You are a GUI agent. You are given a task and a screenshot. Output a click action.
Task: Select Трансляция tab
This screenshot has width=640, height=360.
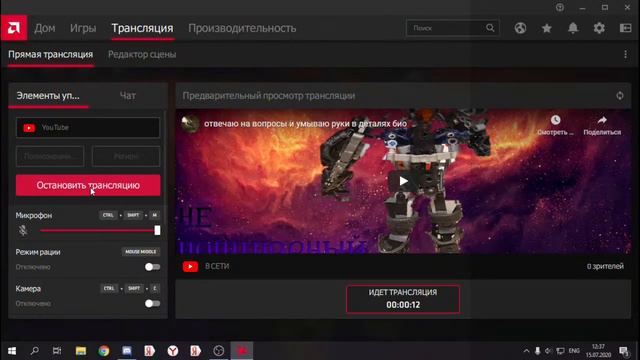pos(142,28)
